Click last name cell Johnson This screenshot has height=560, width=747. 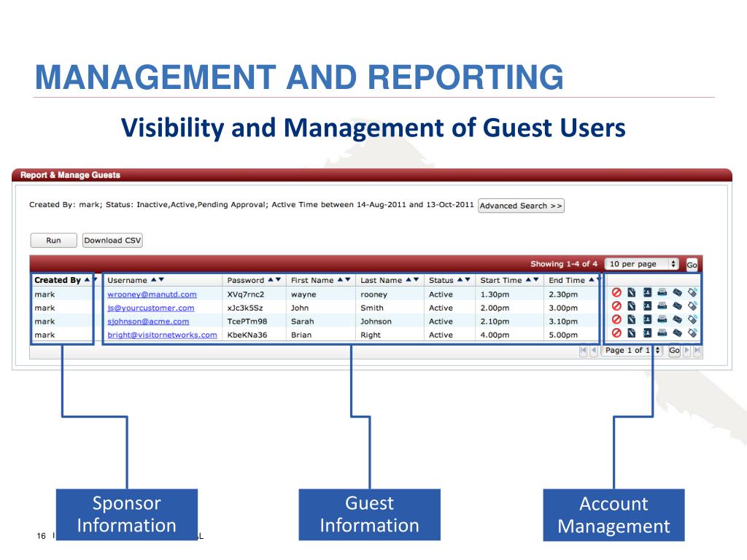[x=376, y=322]
